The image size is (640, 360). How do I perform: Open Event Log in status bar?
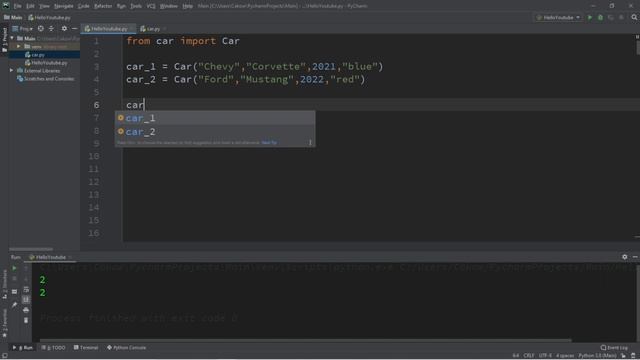[x=614, y=347]
